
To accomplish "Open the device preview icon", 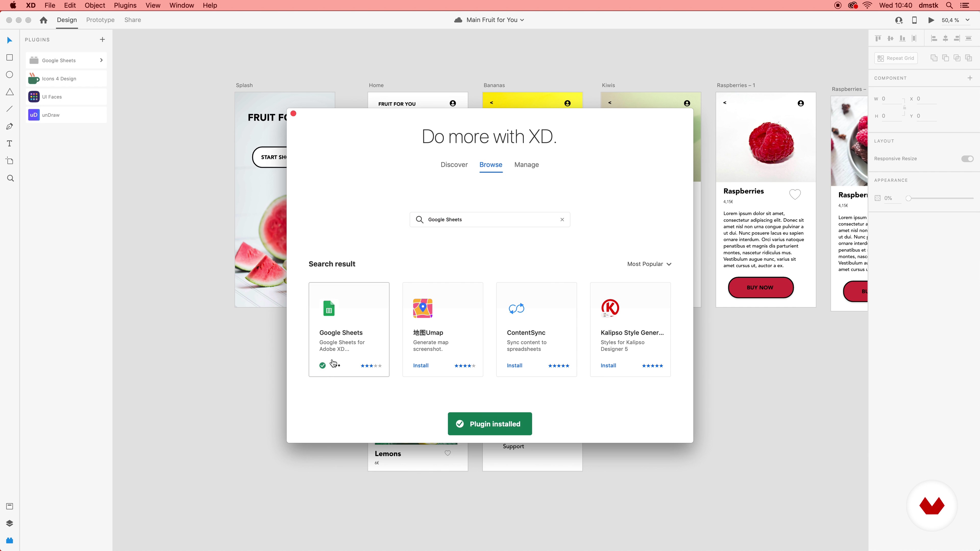I will coord(914,20).
